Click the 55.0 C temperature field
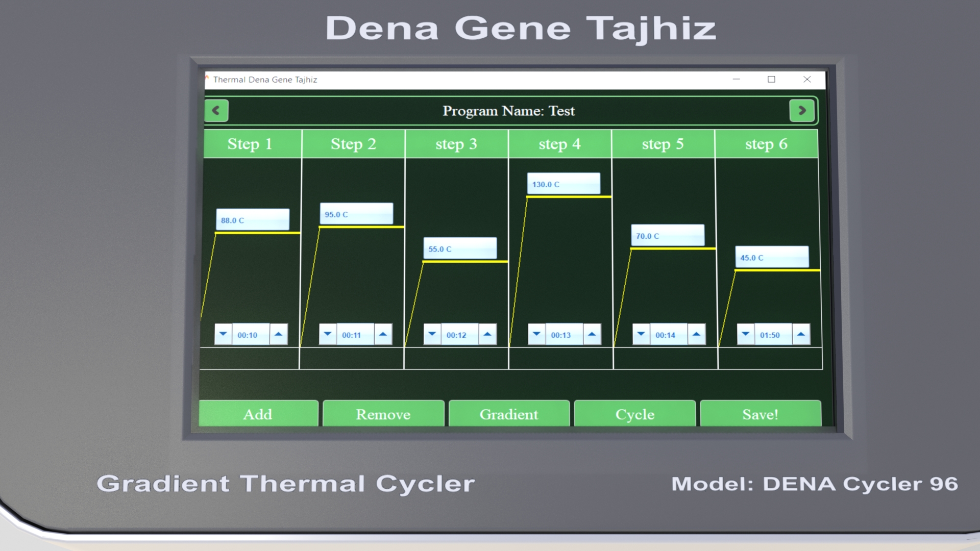Image resolution: width=980 pixels, height=551 pixels. click(x=460, y=248)
